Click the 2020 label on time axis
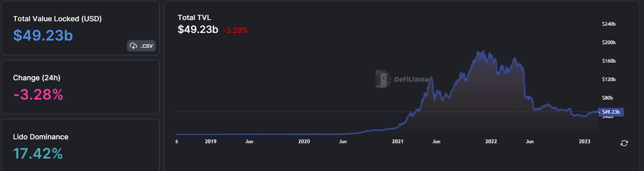This screenshot has width=644, height=171. [304, 142]
